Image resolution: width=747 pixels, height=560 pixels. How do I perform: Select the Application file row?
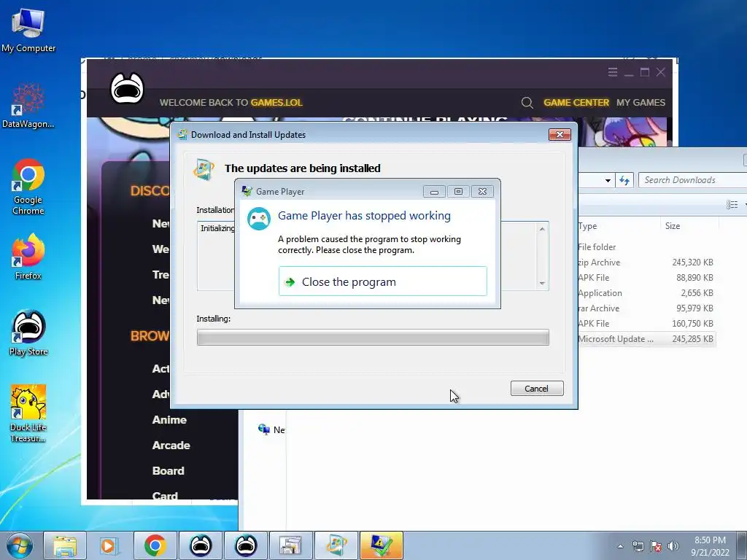[646, 293]
